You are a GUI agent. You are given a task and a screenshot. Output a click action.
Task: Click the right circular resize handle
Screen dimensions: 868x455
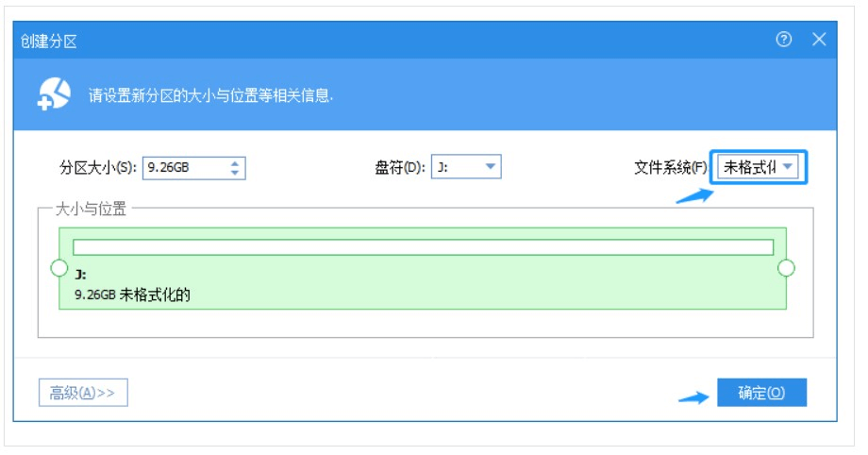point(786,268)
